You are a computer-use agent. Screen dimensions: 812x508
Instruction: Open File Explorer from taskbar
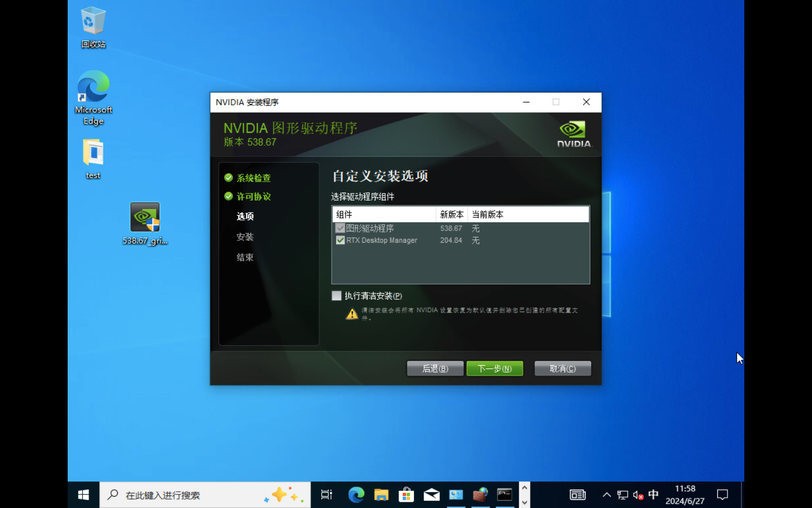click(381, 495)
